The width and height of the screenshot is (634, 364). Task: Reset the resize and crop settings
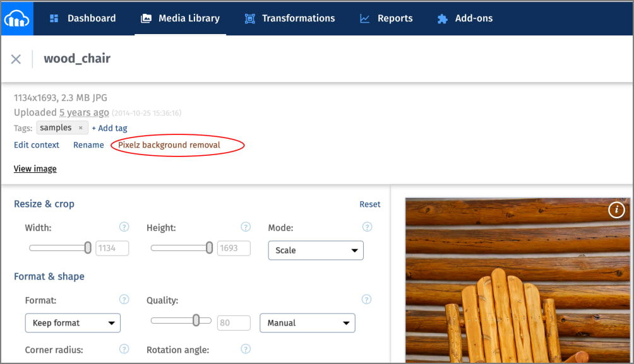coord(370,204)
